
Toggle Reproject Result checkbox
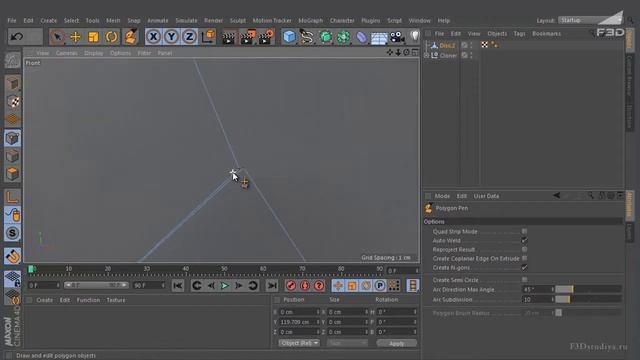tap(524, 249)
